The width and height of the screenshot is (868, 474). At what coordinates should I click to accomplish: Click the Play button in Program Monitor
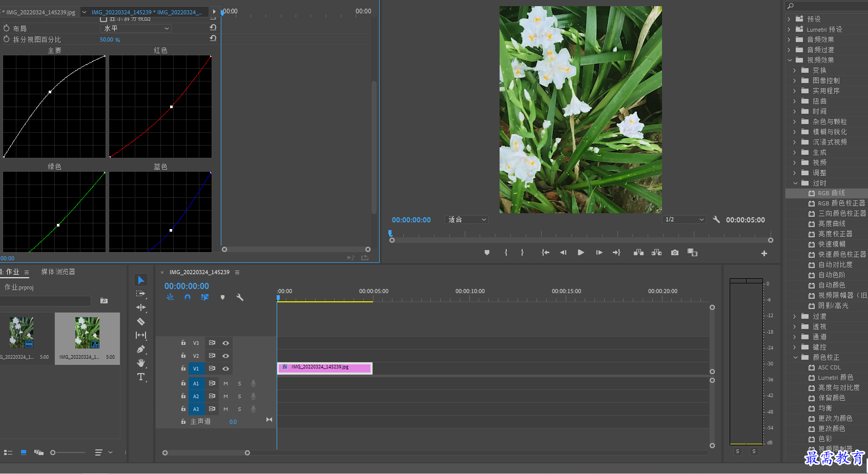click(x=581, y=253)
